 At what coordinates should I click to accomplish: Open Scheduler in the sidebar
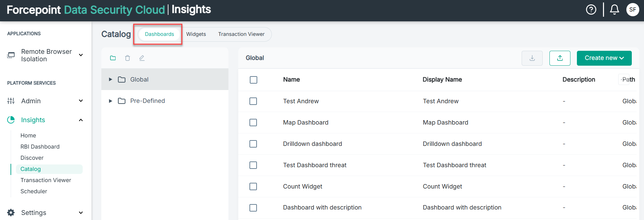[x=34, y=191]
